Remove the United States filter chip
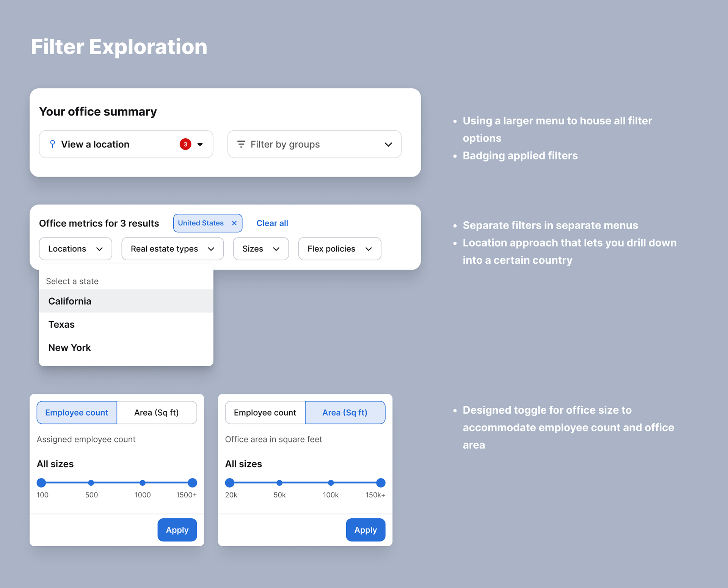This screenshot has height=588, width=728. pyautogui.click(x=234, y=223)
